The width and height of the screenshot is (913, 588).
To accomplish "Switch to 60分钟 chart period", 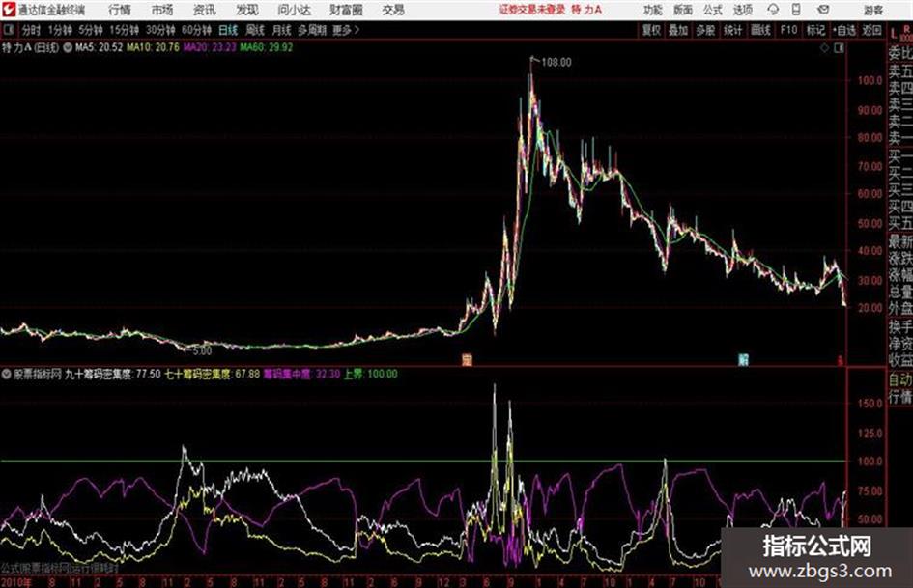I will pos(196,30).
